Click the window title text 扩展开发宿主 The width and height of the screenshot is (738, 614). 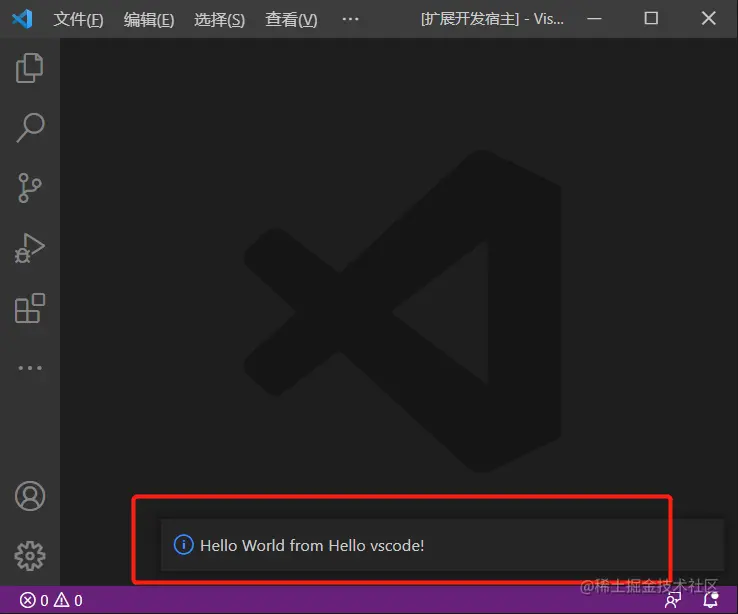(470, 19)
